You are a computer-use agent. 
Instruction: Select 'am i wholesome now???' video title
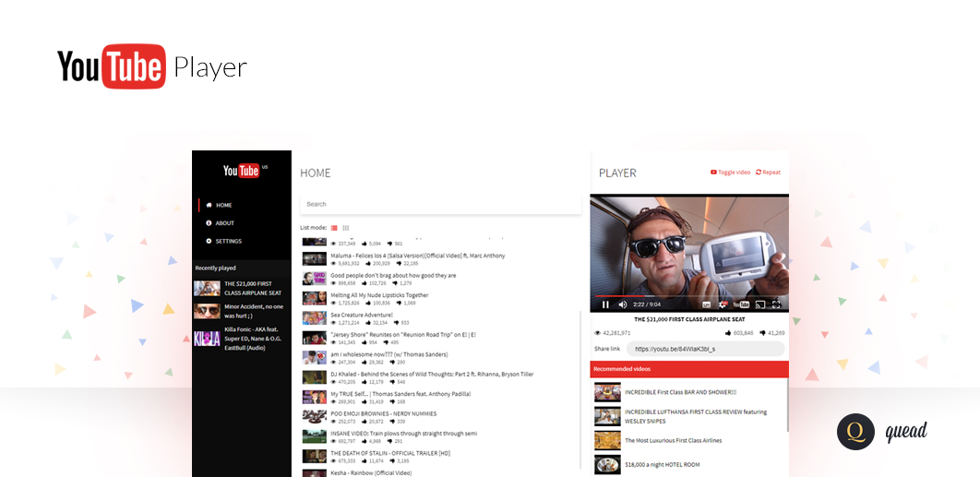tap(388, 354)
